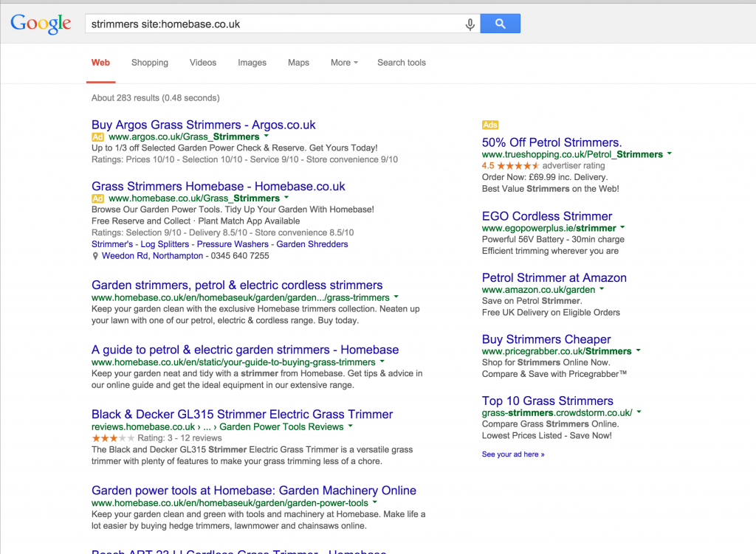
Task: Open Search tools options
Action: pyautogui.click(x=402, y=63)
